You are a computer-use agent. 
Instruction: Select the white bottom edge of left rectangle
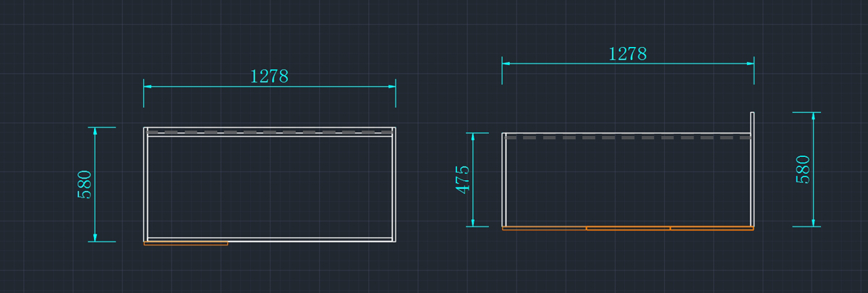coord(311,239)
